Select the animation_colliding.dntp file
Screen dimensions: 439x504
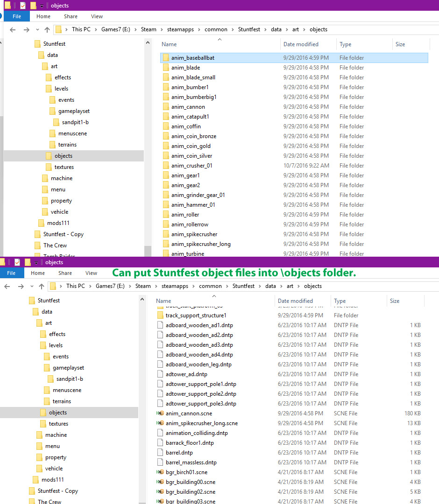[197, 433]
